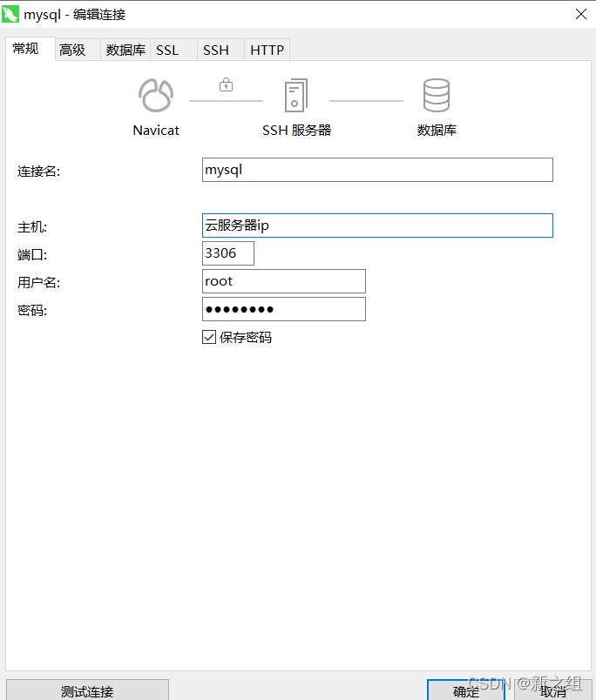Focus the 主机 field with 云服务器ip
The width and height of the screenshot is (596, 700).
[x=377, y=225]
